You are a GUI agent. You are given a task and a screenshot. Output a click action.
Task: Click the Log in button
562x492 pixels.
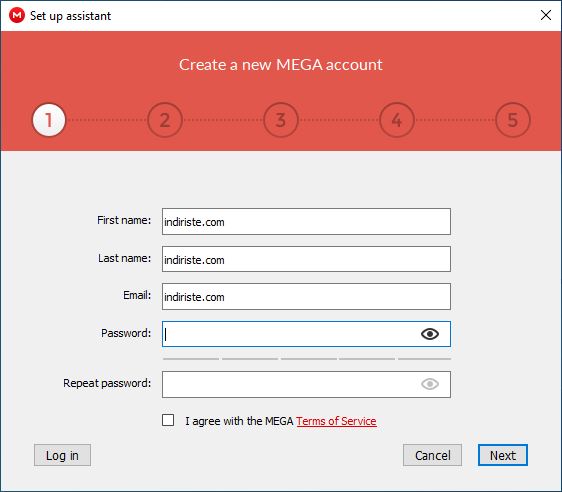[x=62, y=455]
